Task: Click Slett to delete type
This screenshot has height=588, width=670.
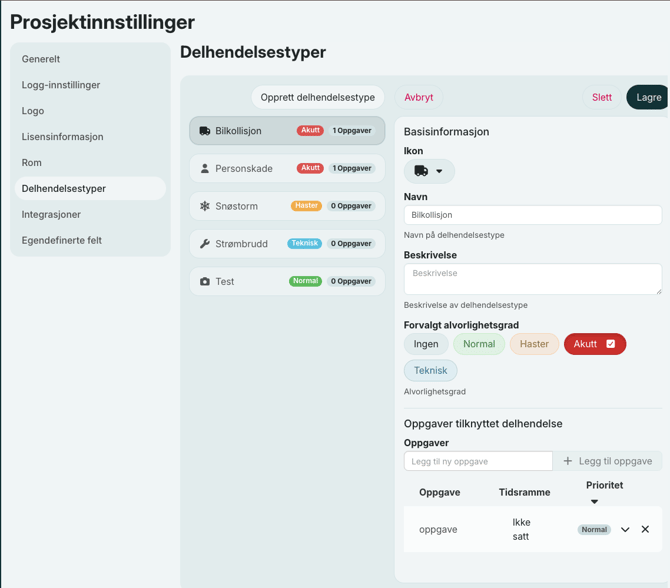Action: point(602,97)
